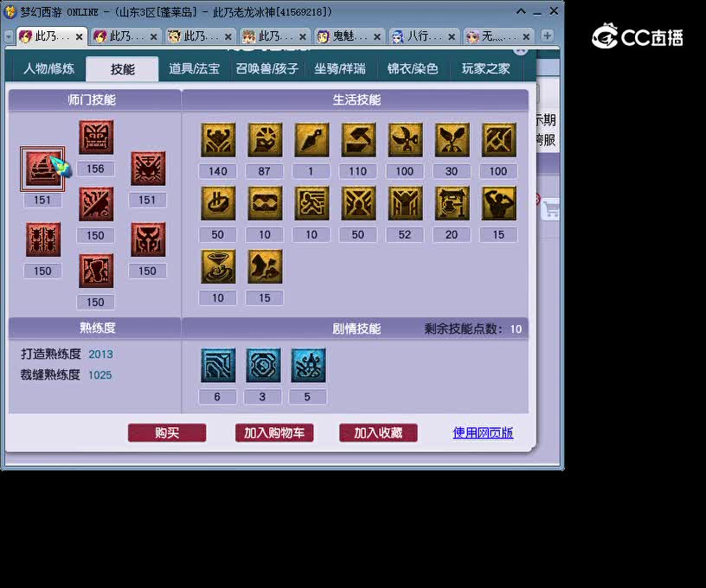Select the hammer forging life skill level 110

tap(358, 140)
